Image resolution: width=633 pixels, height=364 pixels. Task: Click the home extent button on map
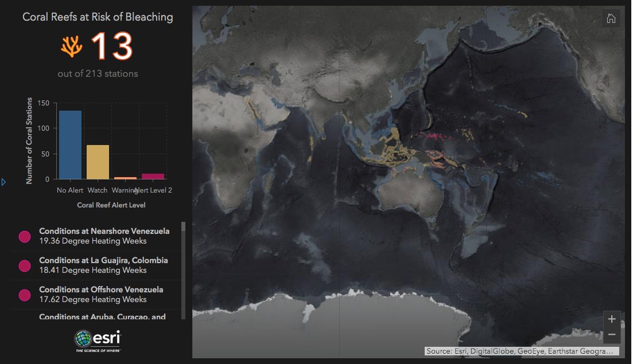coord(611,18)
